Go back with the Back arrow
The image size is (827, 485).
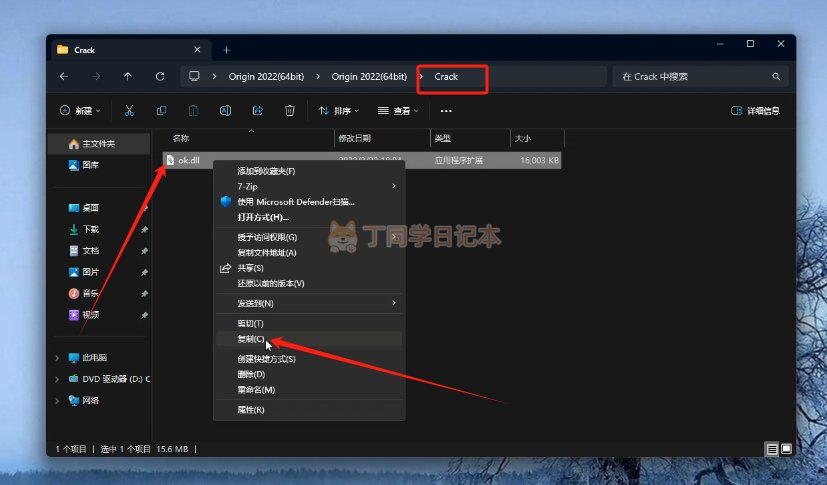64,76
